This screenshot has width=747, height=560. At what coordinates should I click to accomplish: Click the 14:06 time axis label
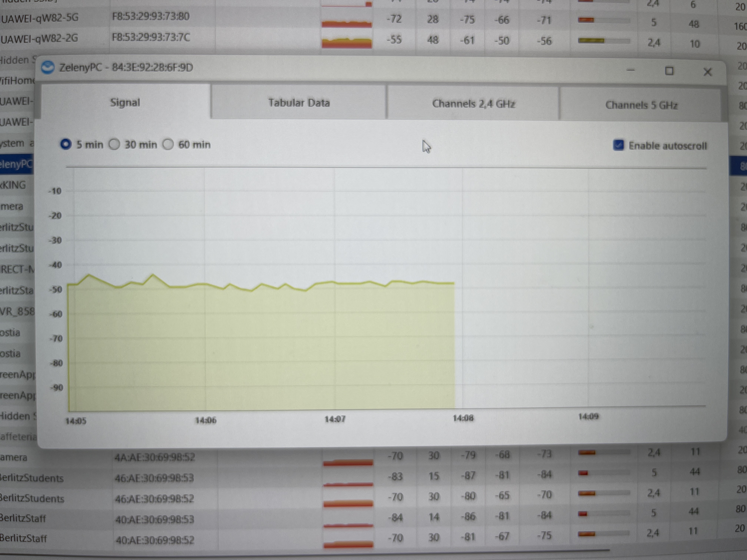206,420
